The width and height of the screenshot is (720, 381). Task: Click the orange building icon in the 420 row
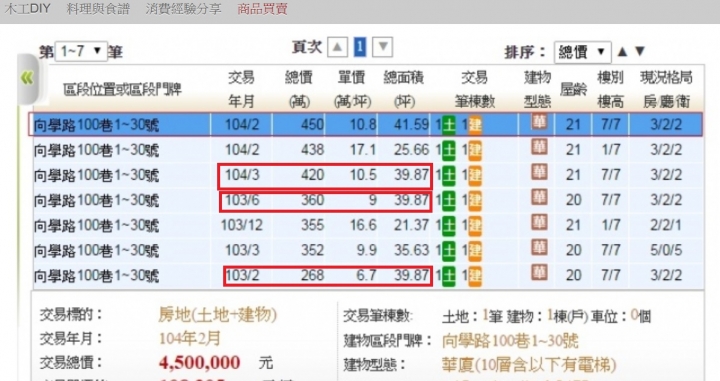pos(475,175)
